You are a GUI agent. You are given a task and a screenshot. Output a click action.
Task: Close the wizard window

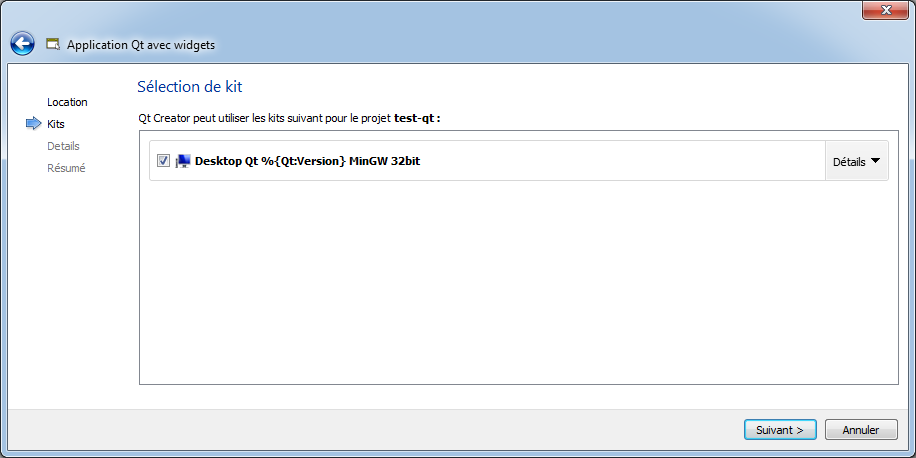coord(886,9)
